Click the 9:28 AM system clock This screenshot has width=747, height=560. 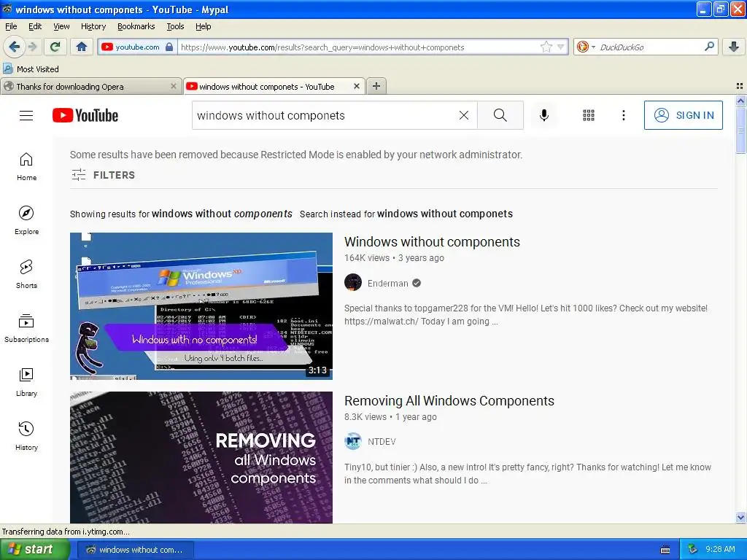tap(720, 550)
